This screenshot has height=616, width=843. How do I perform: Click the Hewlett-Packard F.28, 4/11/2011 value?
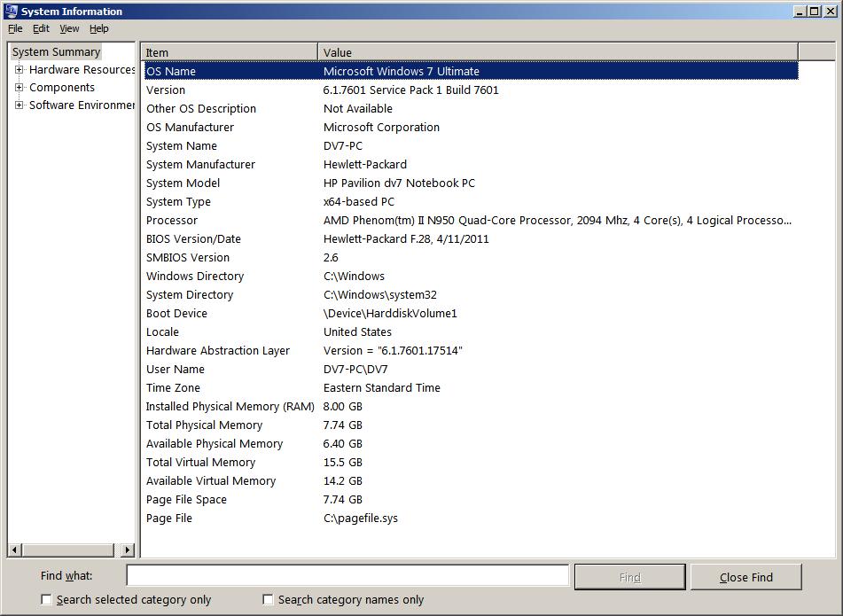pyautogui.click(x=406, y=239)
